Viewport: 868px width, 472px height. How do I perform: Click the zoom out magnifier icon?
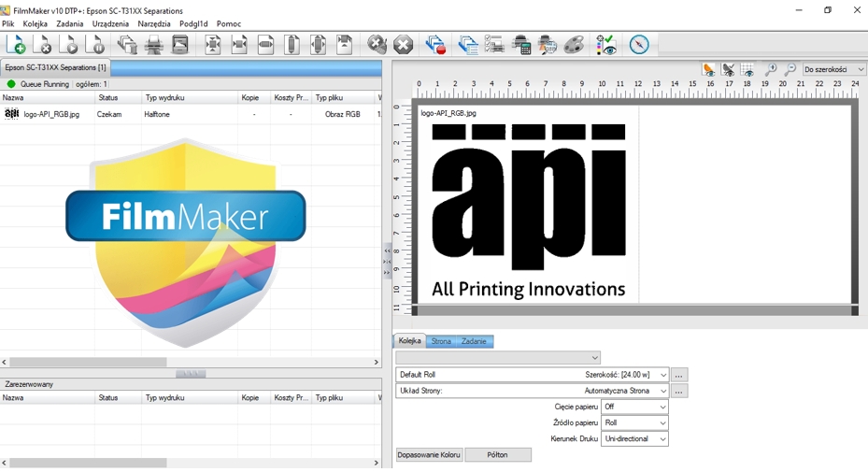pos(790,70)
